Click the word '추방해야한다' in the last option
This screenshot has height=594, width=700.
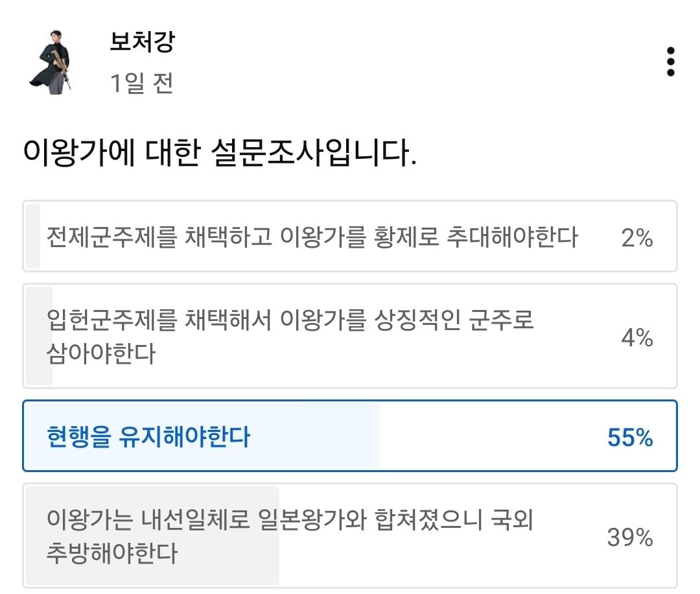[x=111, y=554]
